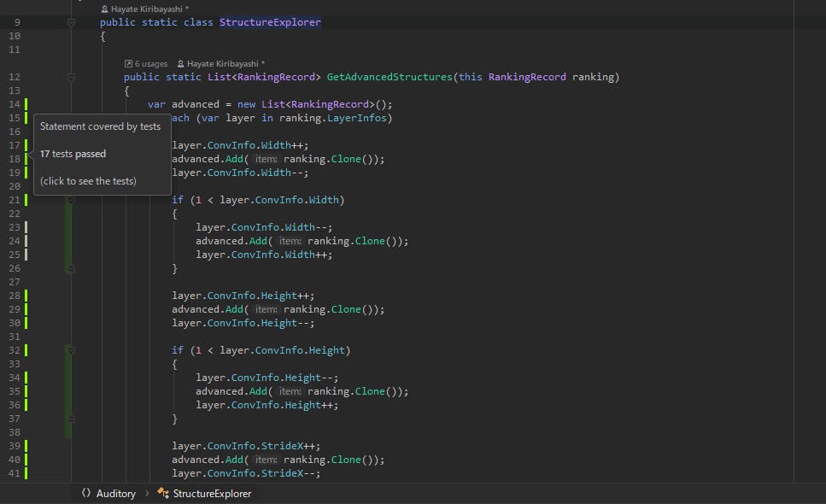The height and width of the screenshot is (504, 826).
Task: Click the StructureExplorer class icon in breadcrumbs
Action: coord(163,493)
